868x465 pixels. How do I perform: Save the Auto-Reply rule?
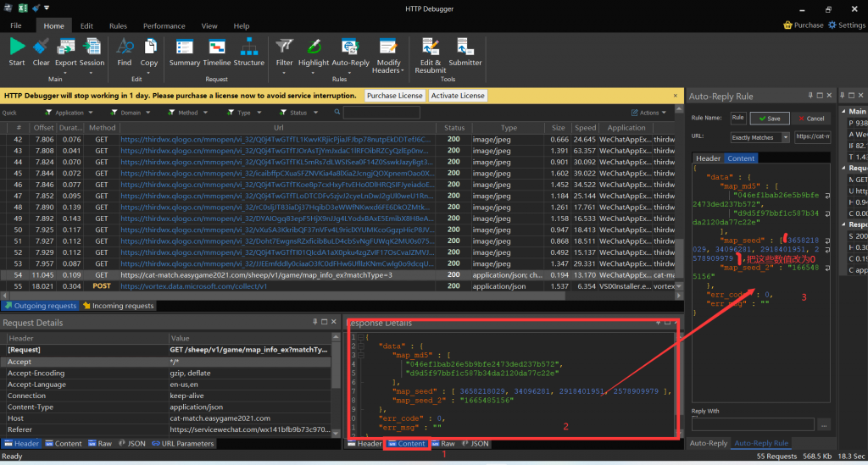click(771, 119)
